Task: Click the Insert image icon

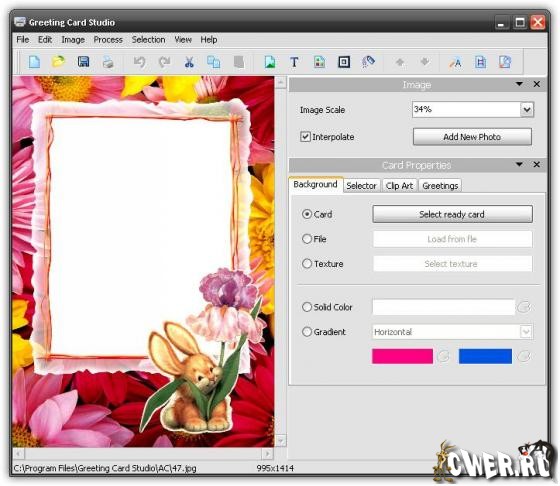Action: coord(270,62)
